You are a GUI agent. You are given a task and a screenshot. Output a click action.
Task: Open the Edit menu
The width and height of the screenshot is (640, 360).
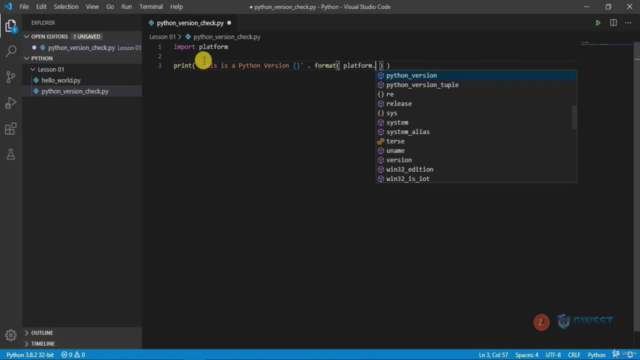click(x=41, y=7)
